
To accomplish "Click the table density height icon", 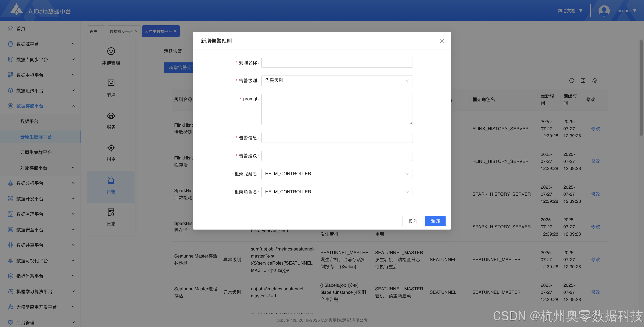I will click(583, 81).
